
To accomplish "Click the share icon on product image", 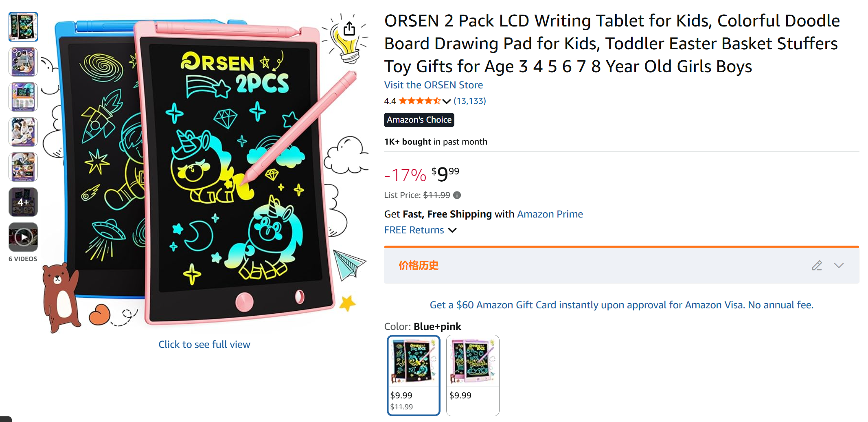I will (x=349, y=29).
